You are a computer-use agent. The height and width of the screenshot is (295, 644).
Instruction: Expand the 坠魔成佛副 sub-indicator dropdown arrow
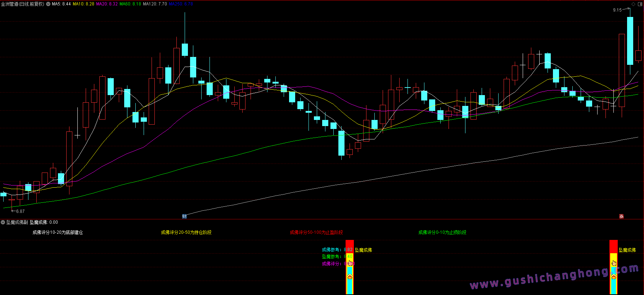(3, 222)
